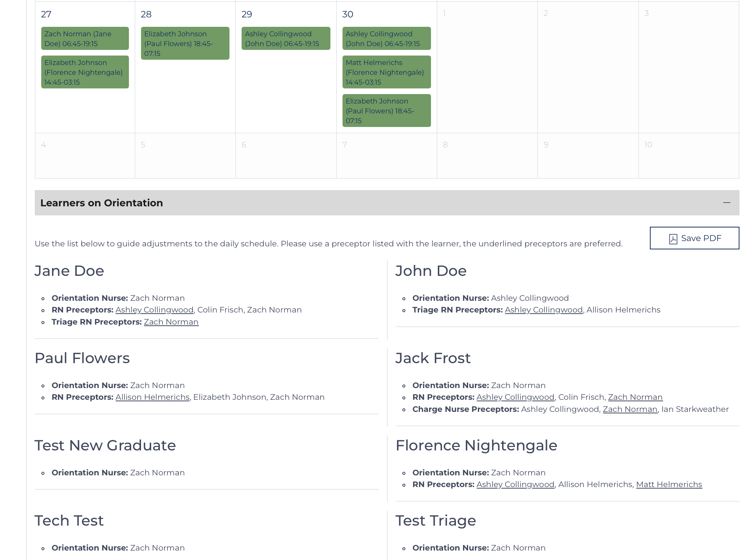Collapse the Learners on Orientation section
Viewport: 744px width, 560px height.
tap(727, 203)
